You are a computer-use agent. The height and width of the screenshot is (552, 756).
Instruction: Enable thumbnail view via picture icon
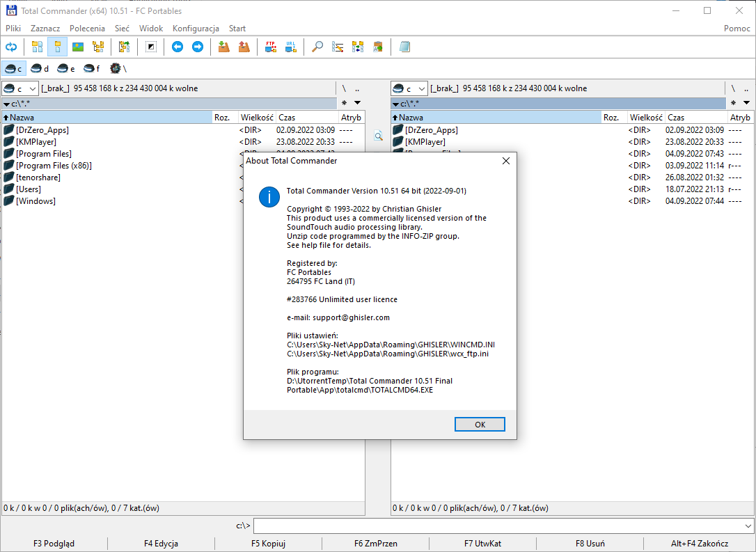(78, 47)
